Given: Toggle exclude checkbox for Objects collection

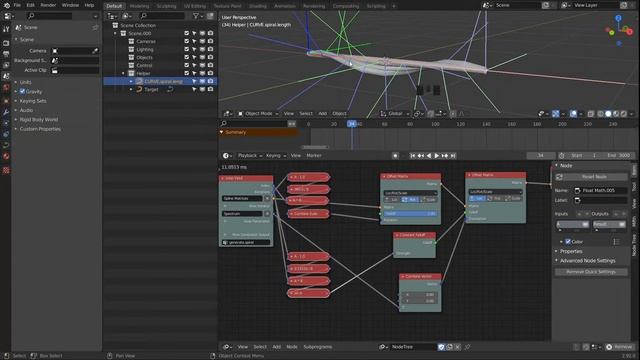Looking at the screenshot, I should tap(187, 57).
